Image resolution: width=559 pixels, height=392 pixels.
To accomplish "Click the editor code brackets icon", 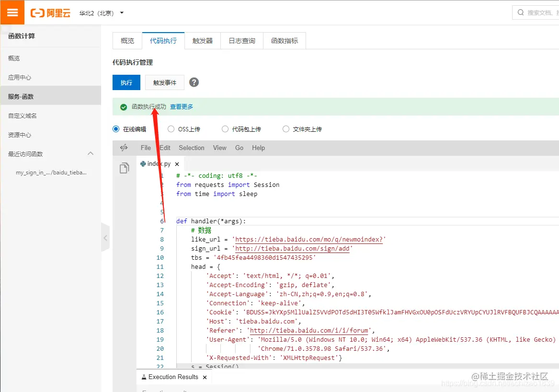I will coord(124,148).
